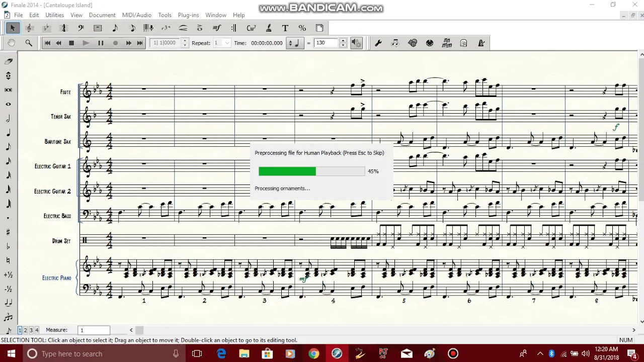644x362 pixels.
Task: Select the Text T tool
Action: [285, 28]
